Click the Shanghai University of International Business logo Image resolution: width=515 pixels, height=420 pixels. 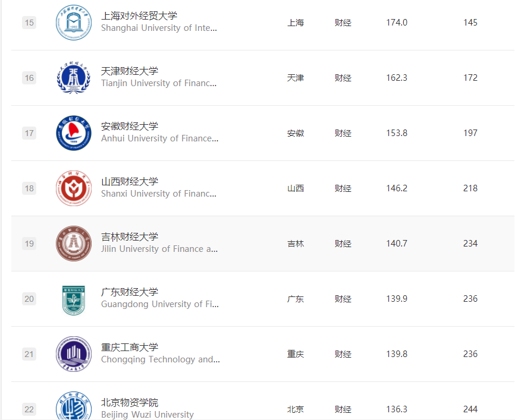74,23
